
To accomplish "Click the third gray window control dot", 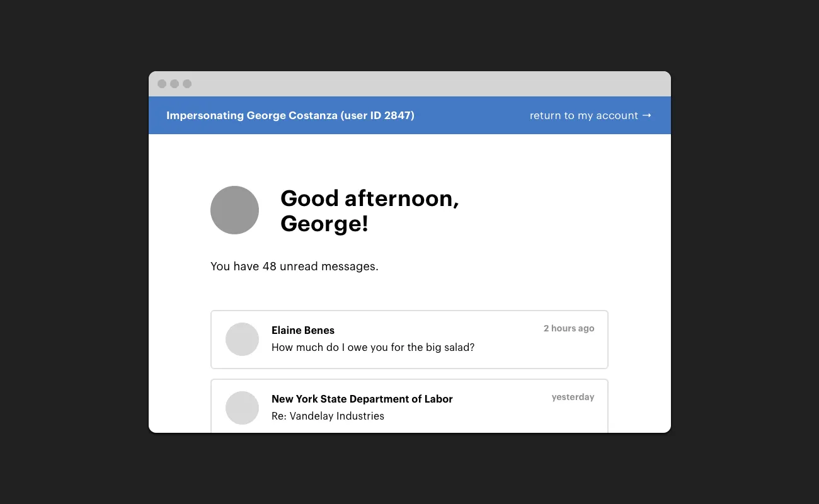I will pyautogui.click(x=187, y=84).
